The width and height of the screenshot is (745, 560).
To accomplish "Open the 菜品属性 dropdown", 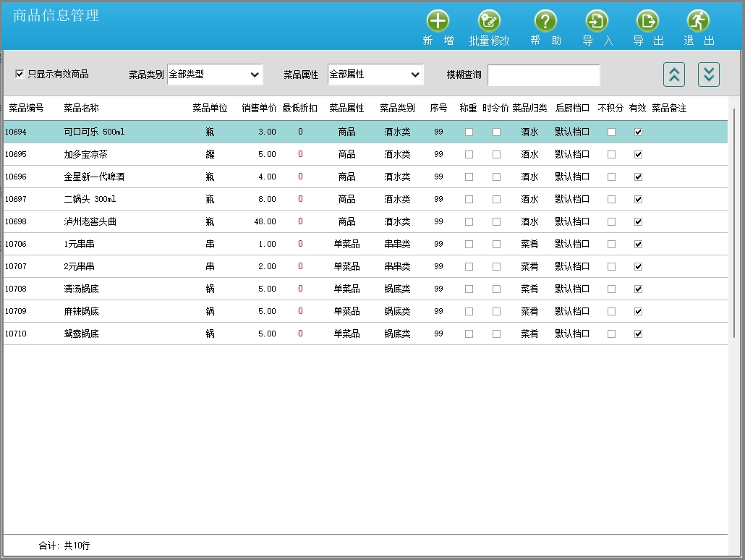I will tap(375, 75).
